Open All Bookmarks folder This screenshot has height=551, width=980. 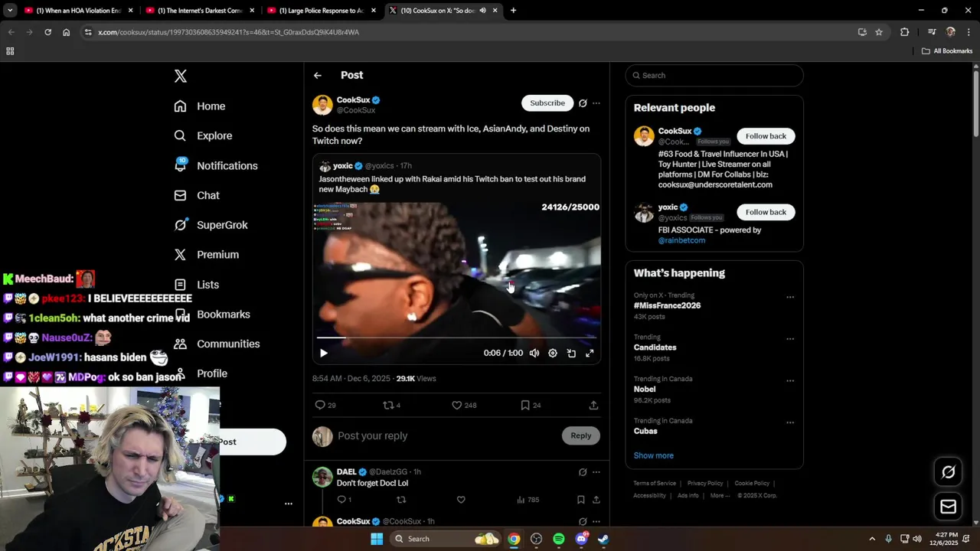[947, 51]
